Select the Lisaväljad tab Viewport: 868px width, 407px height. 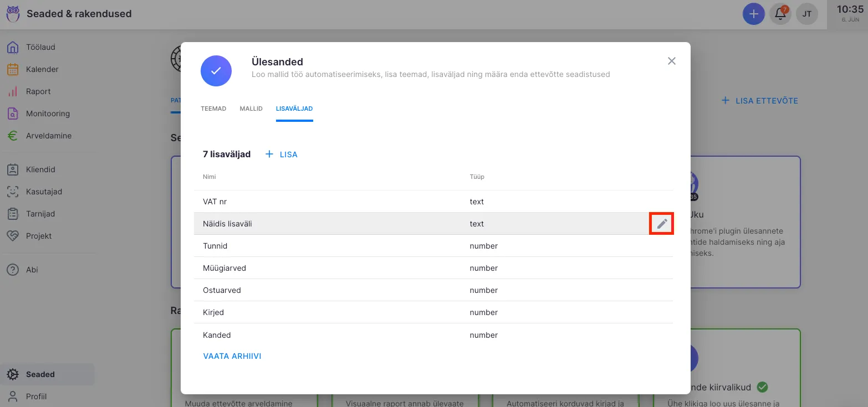(294, 109)
